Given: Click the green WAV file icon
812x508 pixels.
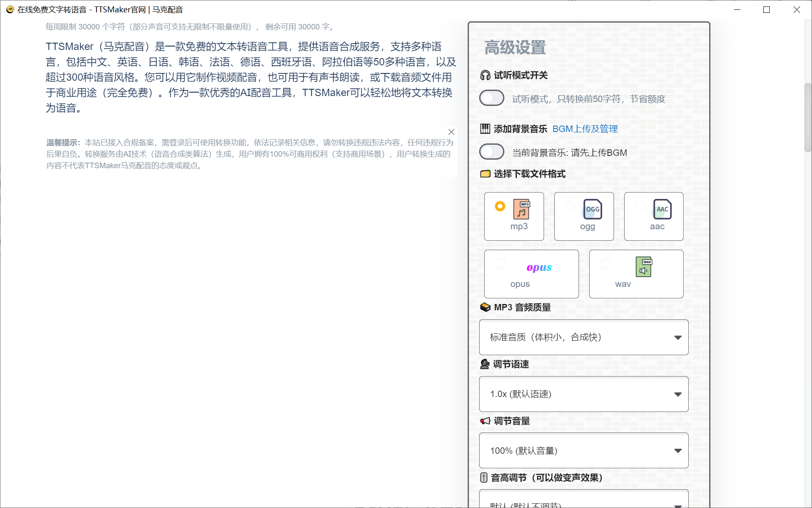Looking at the screenshot, I should pyautogui.click(x=644, y=267).
